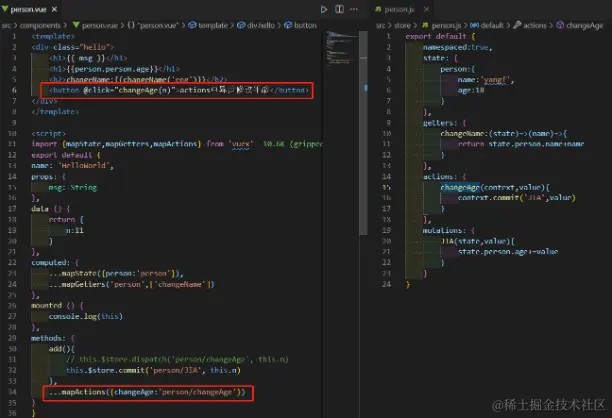The height and width of the screenshot is (418, 612).
Task: Click highlighted 'changeAge' in person.js actions
Action: [460, 187]
